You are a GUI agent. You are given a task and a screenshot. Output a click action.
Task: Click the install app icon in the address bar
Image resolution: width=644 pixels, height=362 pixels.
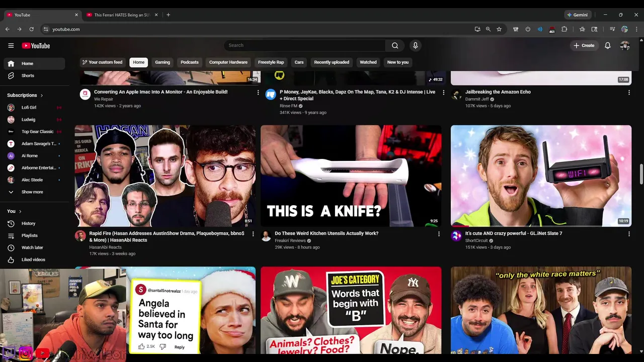[x=477, y=29]
